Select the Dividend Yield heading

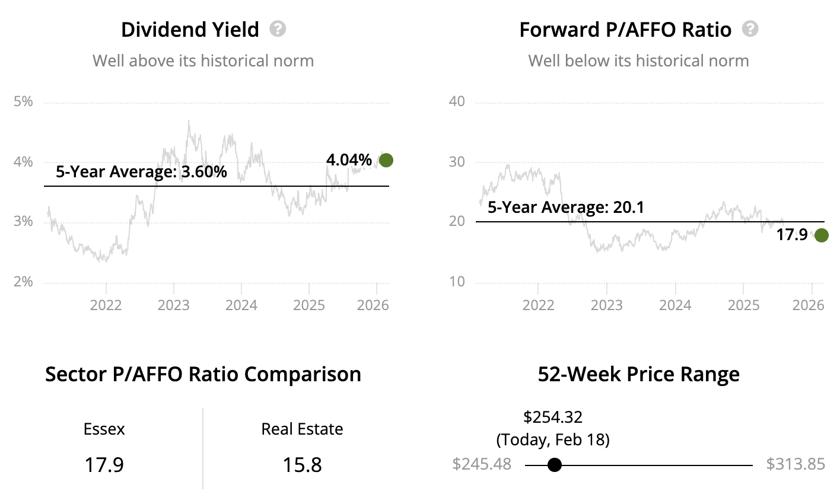190,30
